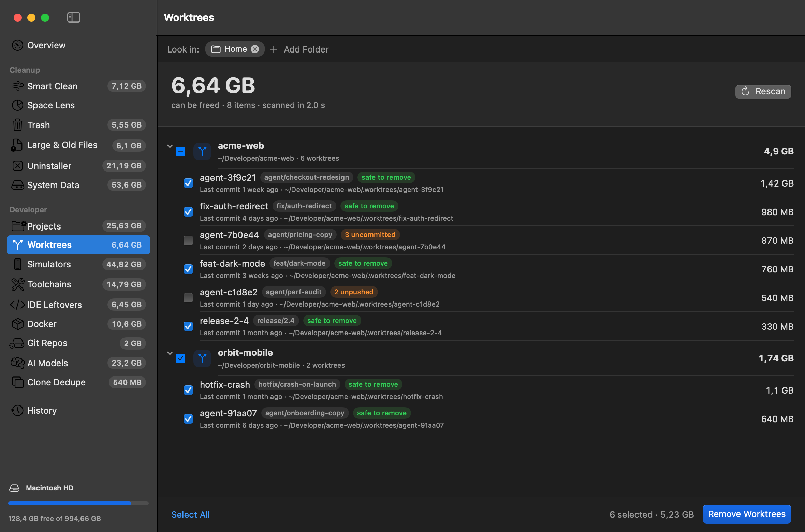
Task: Click the Macintosh HD storage usage bar
Action: pyautogui.click(x=78, y=503)
